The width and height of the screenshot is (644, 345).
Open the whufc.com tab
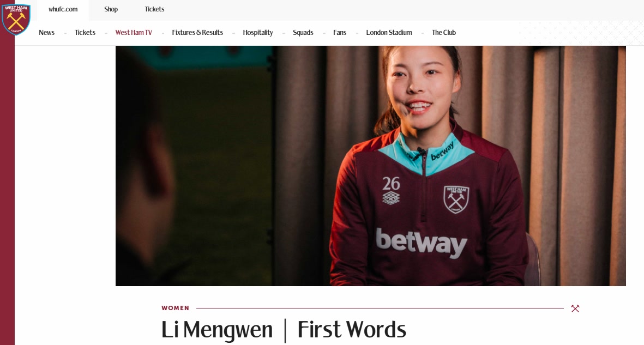[x=63, y=9]
